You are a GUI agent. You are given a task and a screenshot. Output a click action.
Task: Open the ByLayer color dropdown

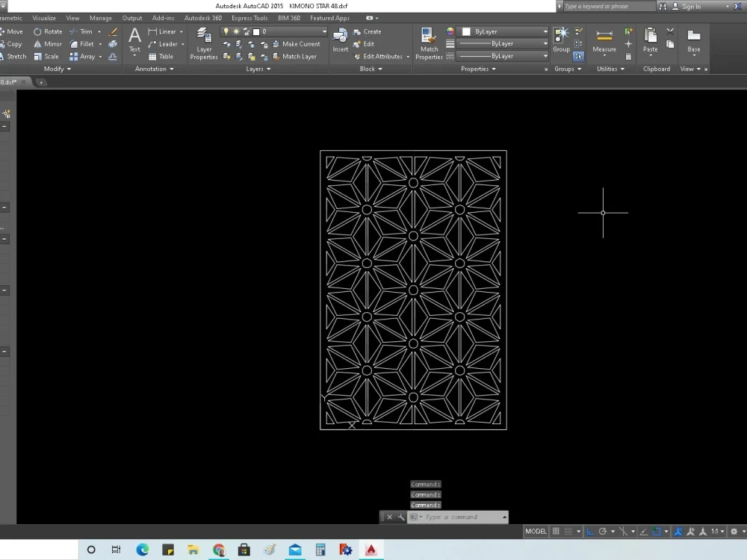click(503, 31)
